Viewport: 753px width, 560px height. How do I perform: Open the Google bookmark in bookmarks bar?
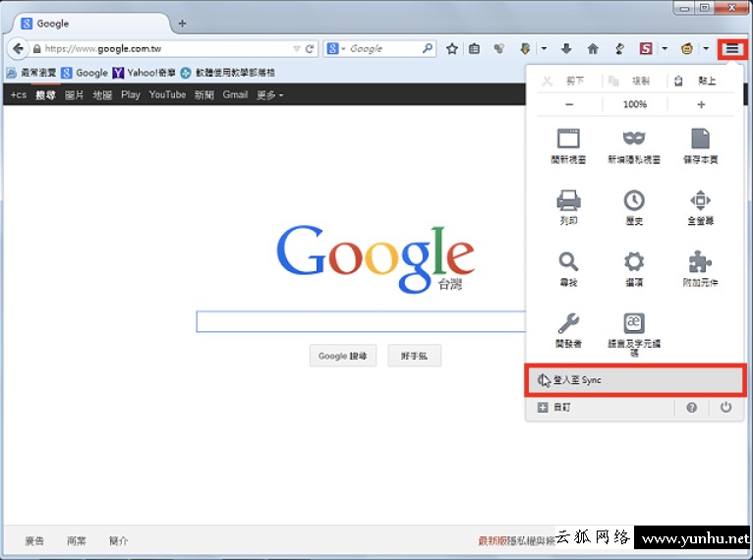click(x=85, y=73)
